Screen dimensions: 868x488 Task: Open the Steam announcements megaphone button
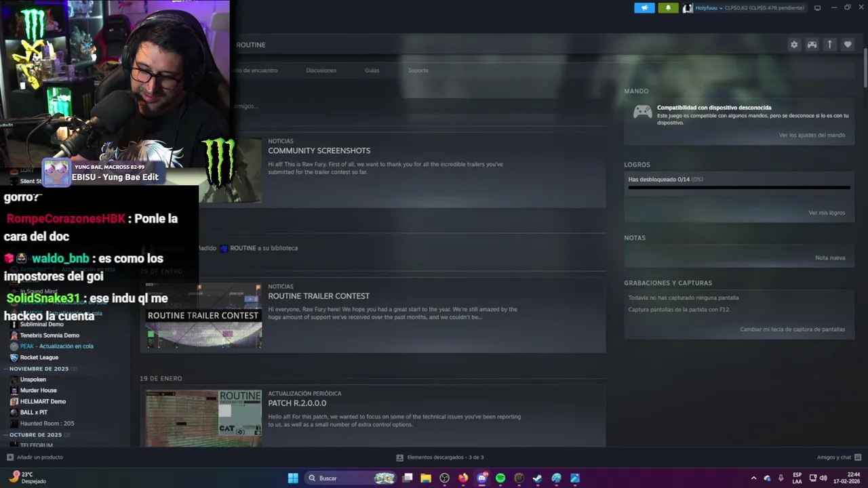coord(644,8)
